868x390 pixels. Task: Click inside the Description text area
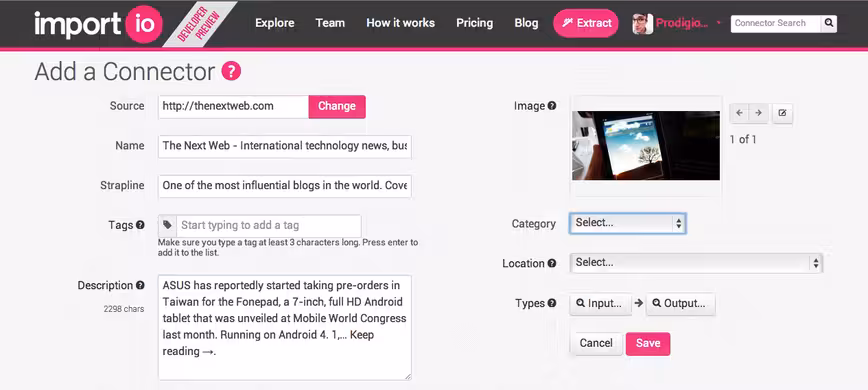click(x=285, y=327)
